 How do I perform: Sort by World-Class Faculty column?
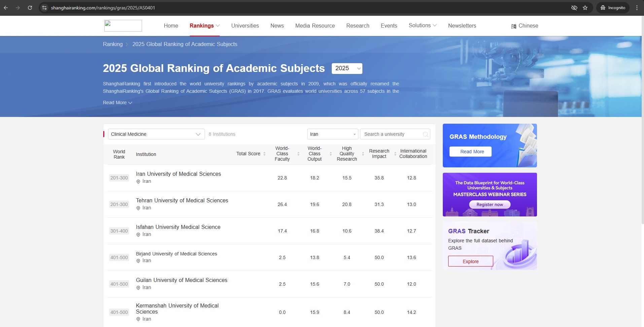tap(298, 154)
